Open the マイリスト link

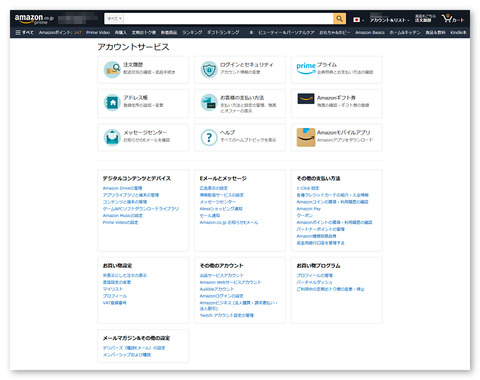point(113,289)
